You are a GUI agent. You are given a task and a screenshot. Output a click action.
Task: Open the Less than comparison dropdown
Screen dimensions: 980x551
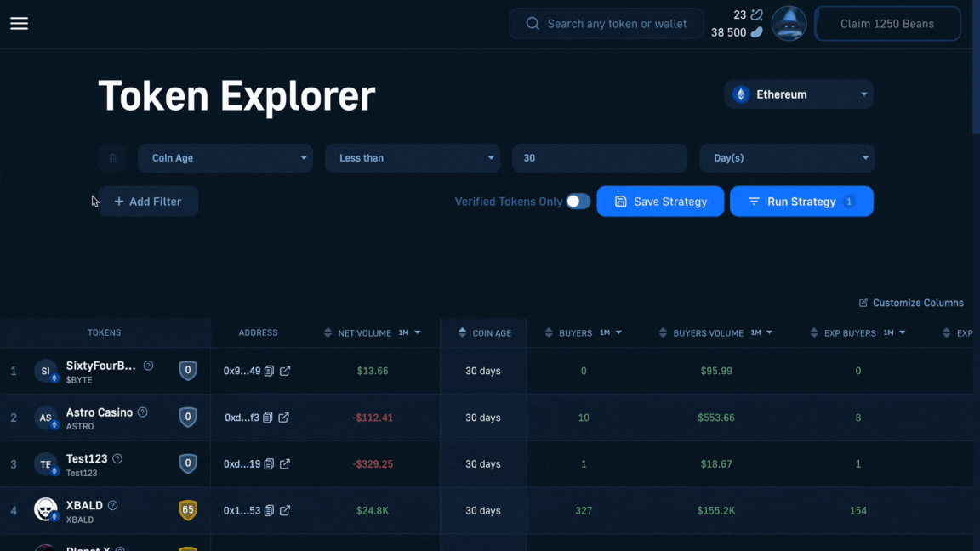pyautogui.click(x=413, y=158)
